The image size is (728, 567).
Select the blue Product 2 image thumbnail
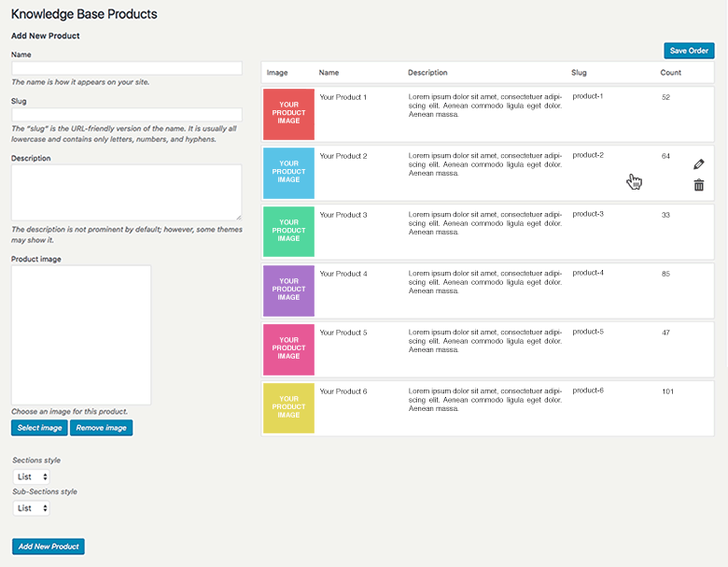[x=288, y=173]
